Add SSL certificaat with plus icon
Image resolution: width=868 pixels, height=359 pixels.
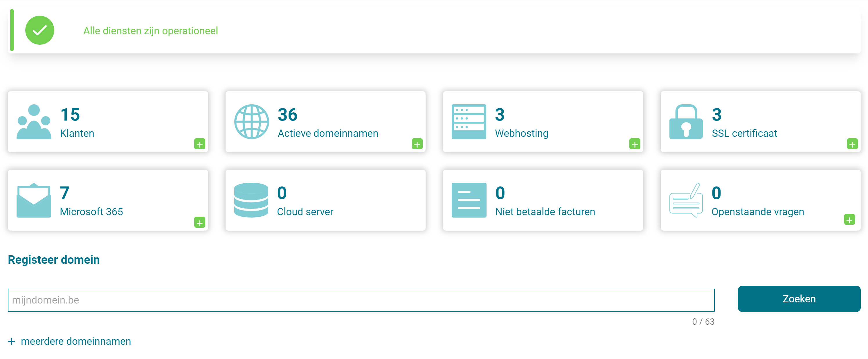853,144
